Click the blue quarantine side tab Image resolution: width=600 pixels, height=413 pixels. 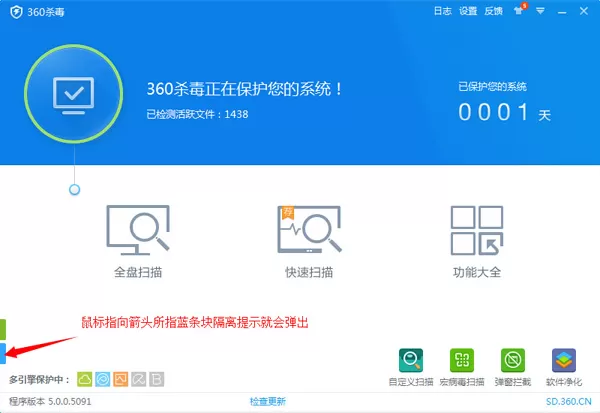click(x=3, y=353)
